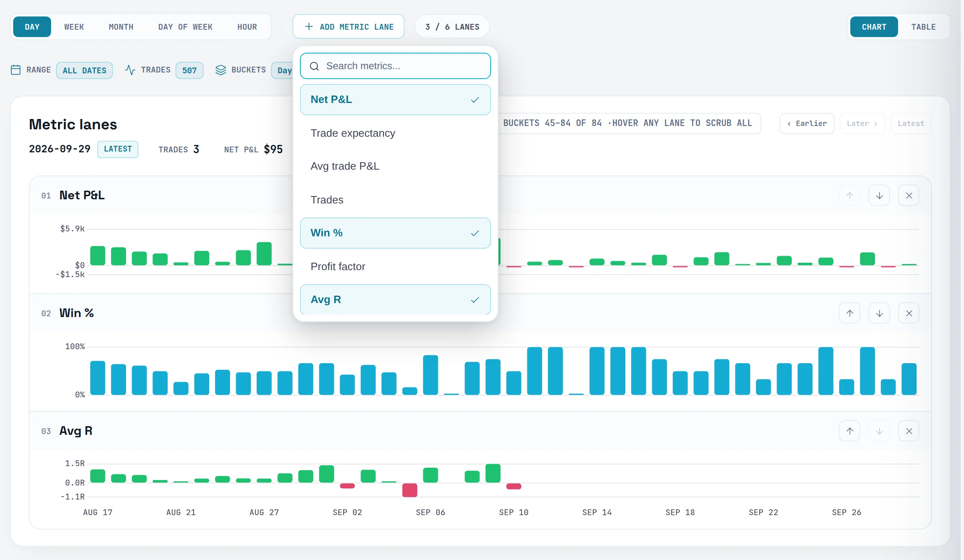Switch grouping to Hour
Viewport: 964px width, 560px height.
click(247, 27)
